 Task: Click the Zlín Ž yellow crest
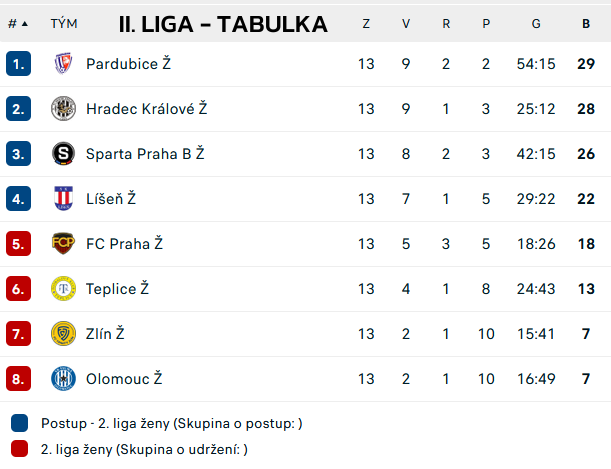[x=63, y=333]
